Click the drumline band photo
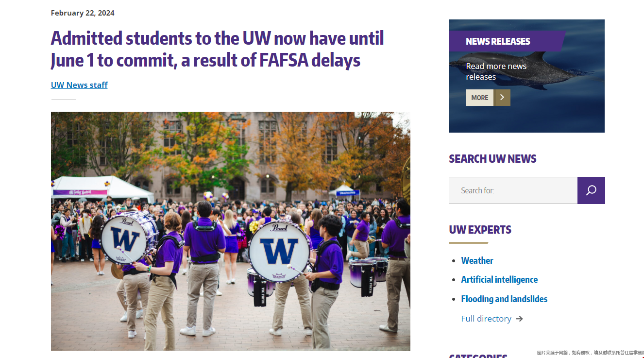The width and height of the screenshot is (644, 358). click(230, 231)
